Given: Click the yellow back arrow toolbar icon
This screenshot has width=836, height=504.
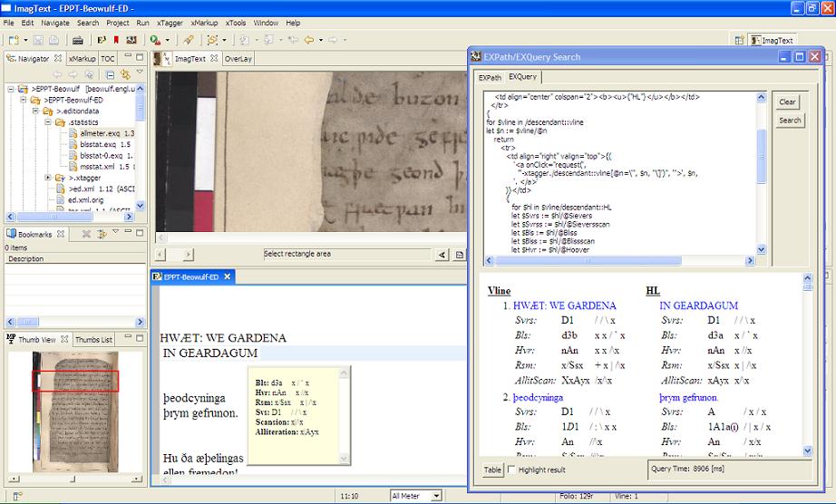Looking at the screenshot, I should (x=309, y=40).
